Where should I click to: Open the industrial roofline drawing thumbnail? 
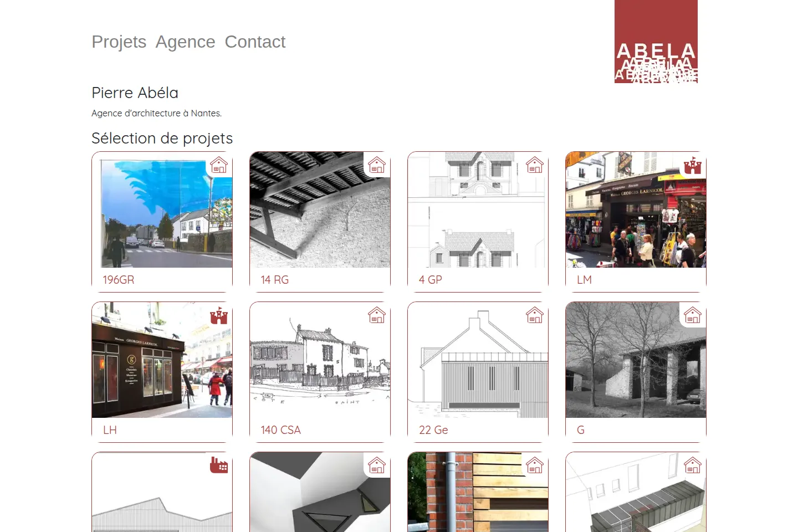click(x=162, y=492)
